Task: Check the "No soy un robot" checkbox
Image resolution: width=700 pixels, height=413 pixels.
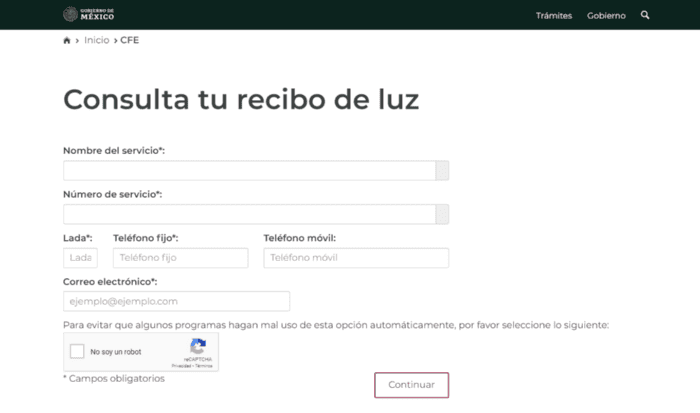Action: 77,352
